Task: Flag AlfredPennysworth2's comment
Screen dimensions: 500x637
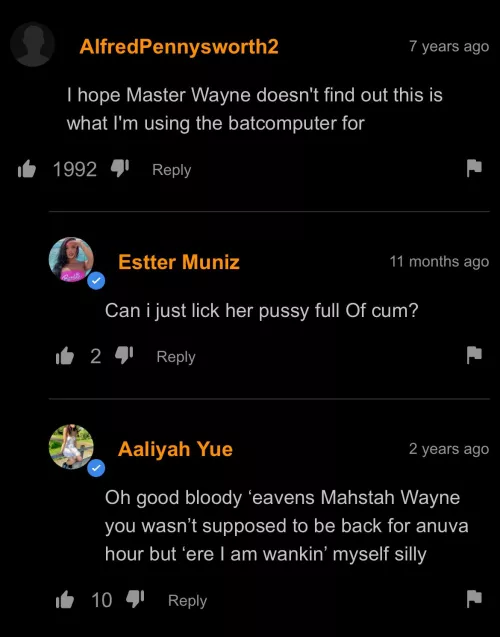Action: pos(474,169)
